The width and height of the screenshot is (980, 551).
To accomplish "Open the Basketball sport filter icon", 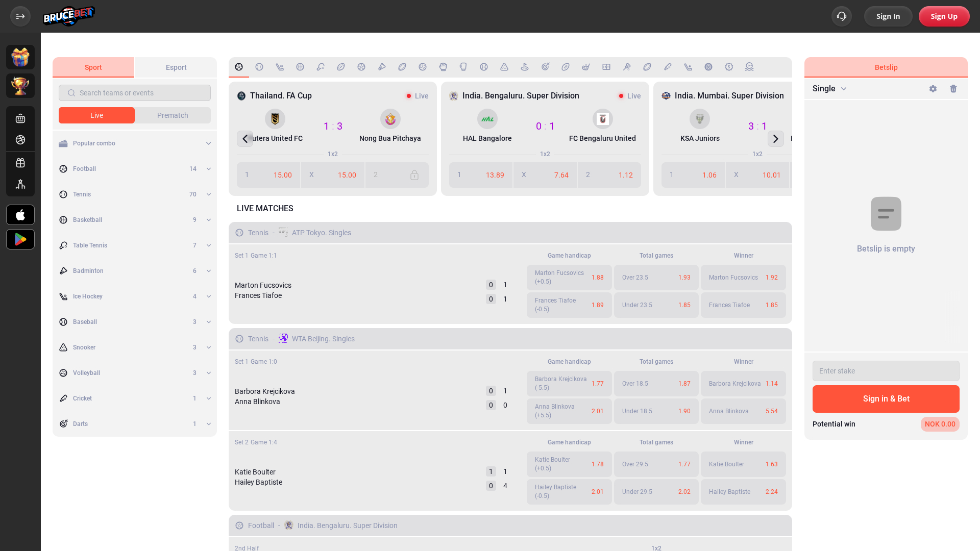I will 300,67.
